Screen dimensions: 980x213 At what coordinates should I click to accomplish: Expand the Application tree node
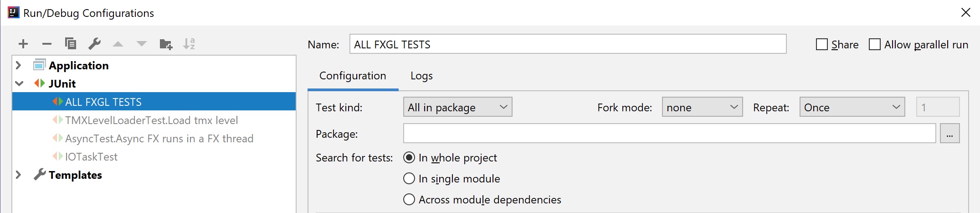[19, 65]
